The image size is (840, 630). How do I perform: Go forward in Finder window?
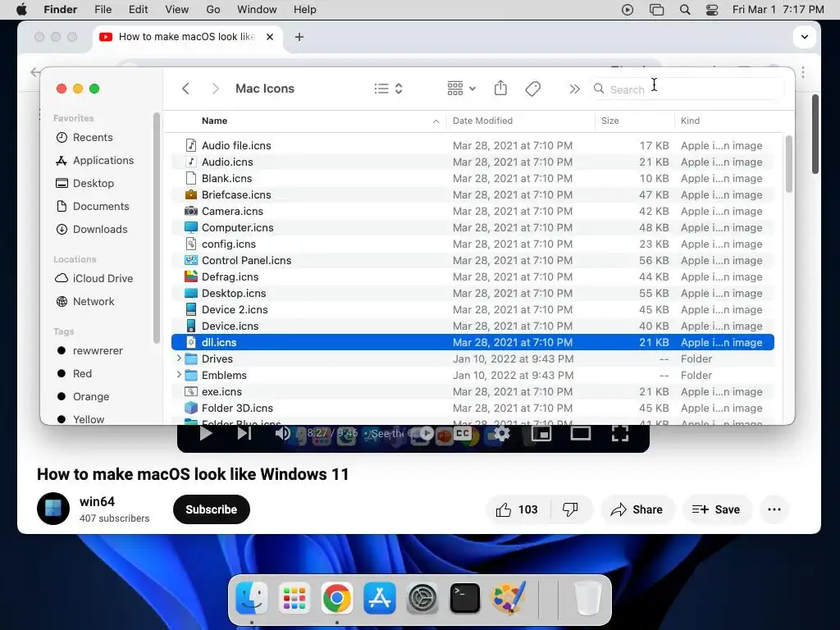point(215,89)
